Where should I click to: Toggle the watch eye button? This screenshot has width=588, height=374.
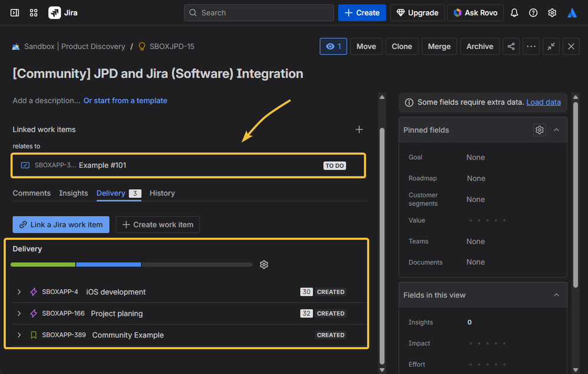pyautogui.click(x=333, y=47)
